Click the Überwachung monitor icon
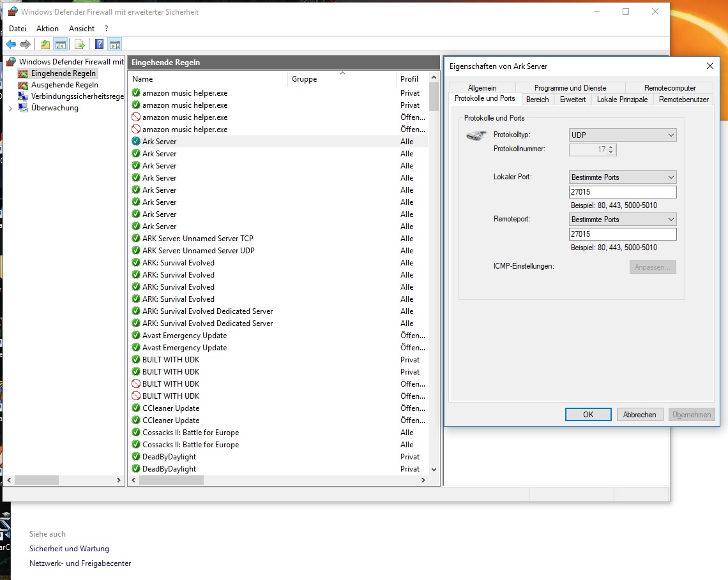The height and width of the screenshot is (580, 728). pos(23,108)
